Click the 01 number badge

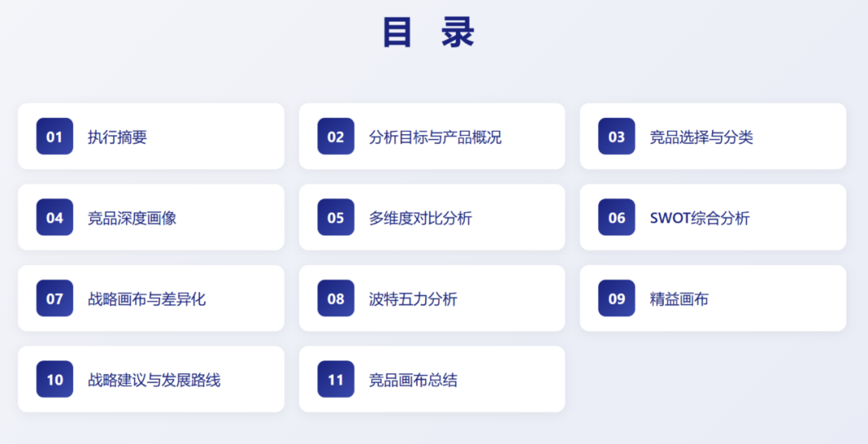pyautogui.click(x=55, y=136)
